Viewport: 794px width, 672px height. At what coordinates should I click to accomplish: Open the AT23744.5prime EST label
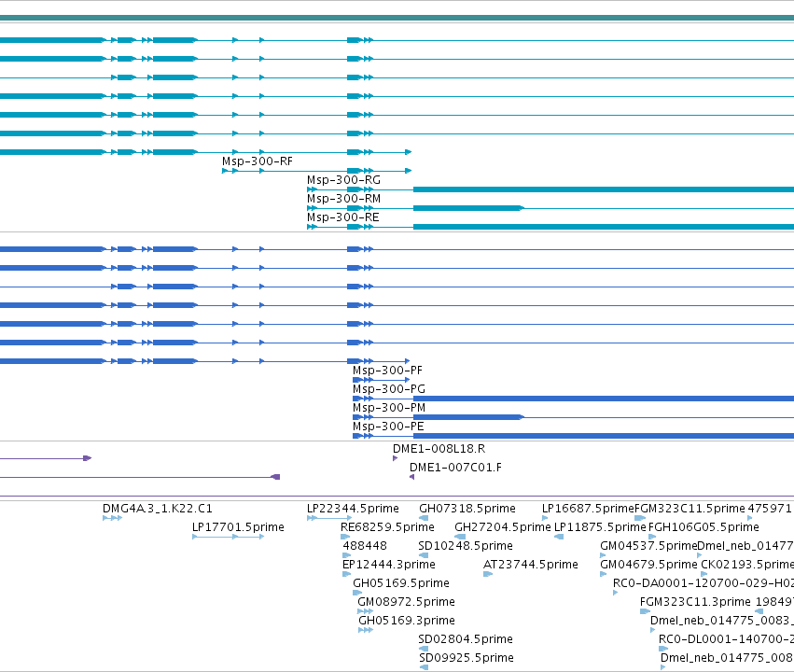click(531, 566)
